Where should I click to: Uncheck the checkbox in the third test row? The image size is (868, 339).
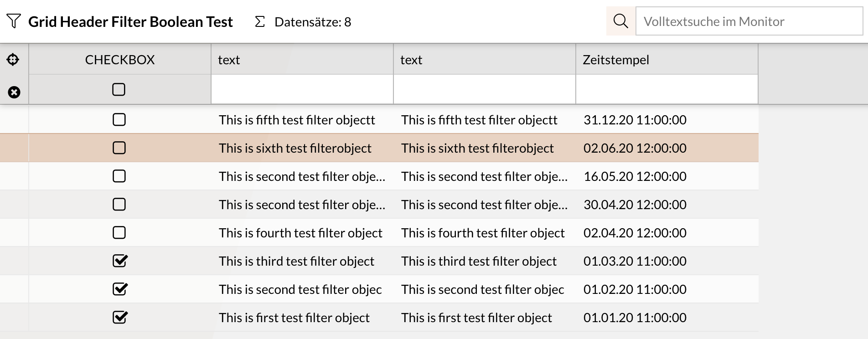pyautogui.click(x=120, y=261)
